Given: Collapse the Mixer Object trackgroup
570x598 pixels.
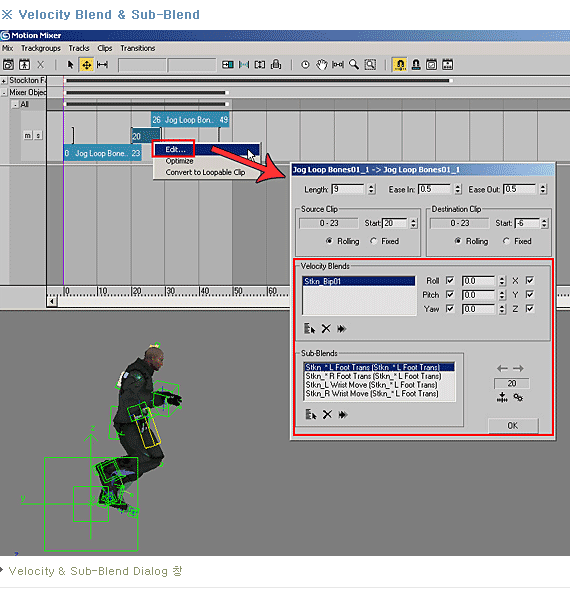Looking at the screenshot, I should point(4,93).
